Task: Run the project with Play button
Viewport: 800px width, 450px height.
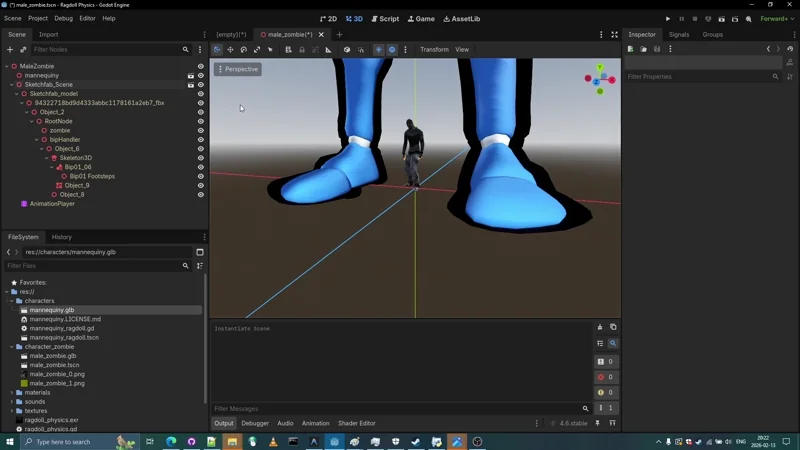Action: [668, 18]
